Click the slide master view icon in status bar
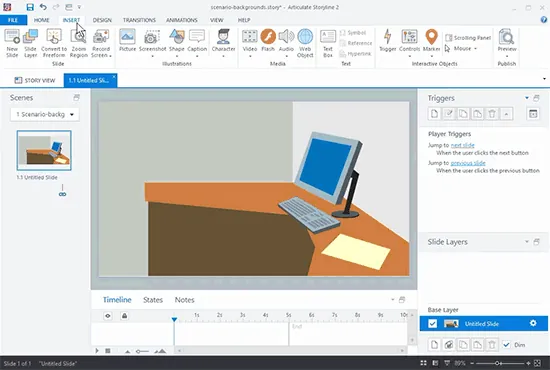The image size is (550, 370). [x=435, y=363]
